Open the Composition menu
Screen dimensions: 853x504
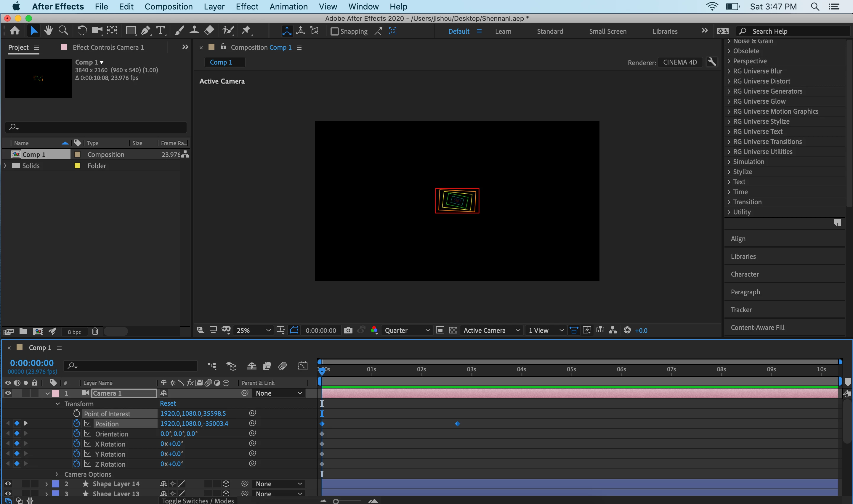point(169,7)
